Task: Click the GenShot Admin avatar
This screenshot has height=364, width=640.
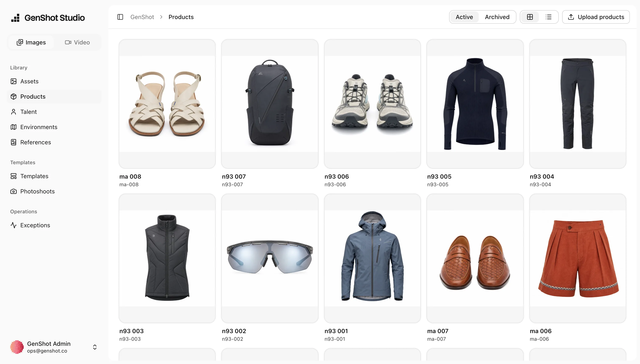Action: [17, 347]
